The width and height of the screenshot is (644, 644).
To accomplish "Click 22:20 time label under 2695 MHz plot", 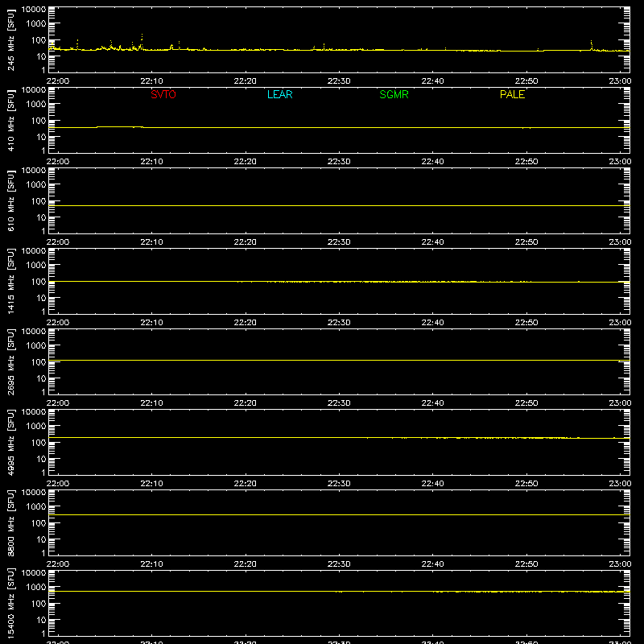I will click(x=246, y=403).
